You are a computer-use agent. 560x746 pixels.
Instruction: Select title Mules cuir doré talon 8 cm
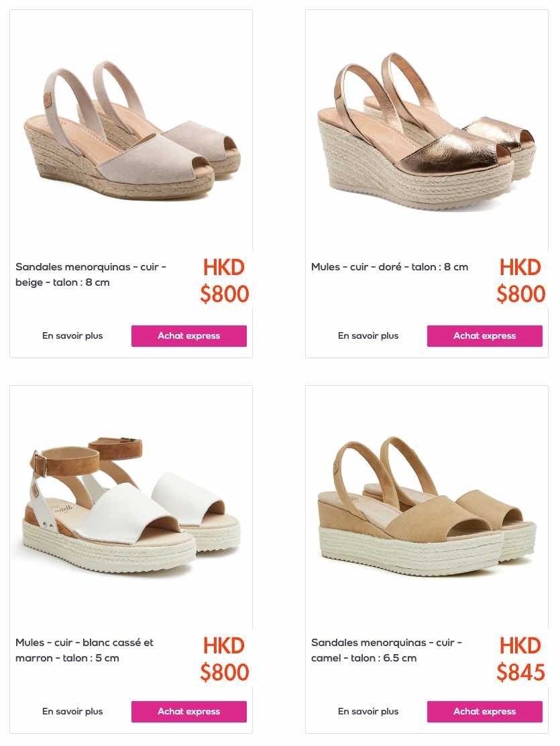390,267
